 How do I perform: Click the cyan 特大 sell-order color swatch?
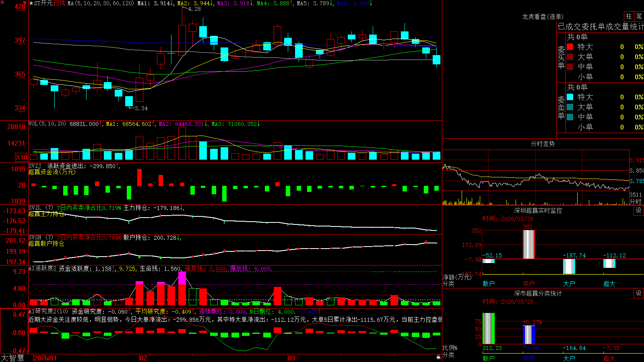click(570, 97)
